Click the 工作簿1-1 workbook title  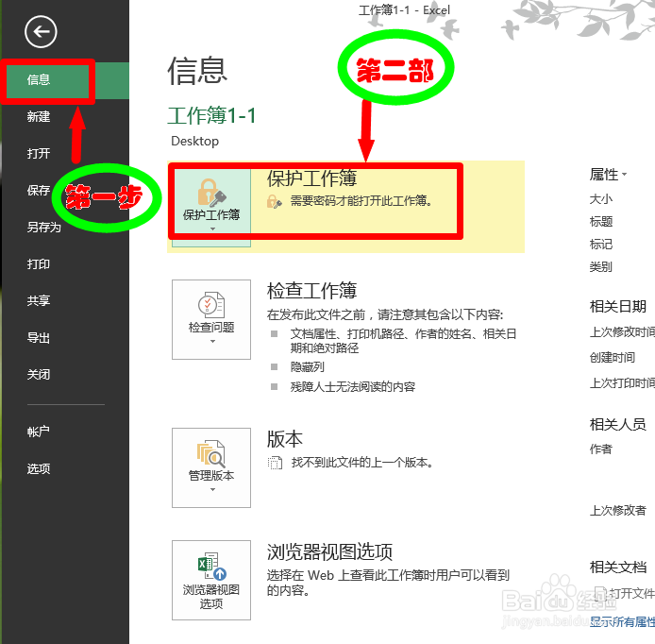click(x=211, y=115)
